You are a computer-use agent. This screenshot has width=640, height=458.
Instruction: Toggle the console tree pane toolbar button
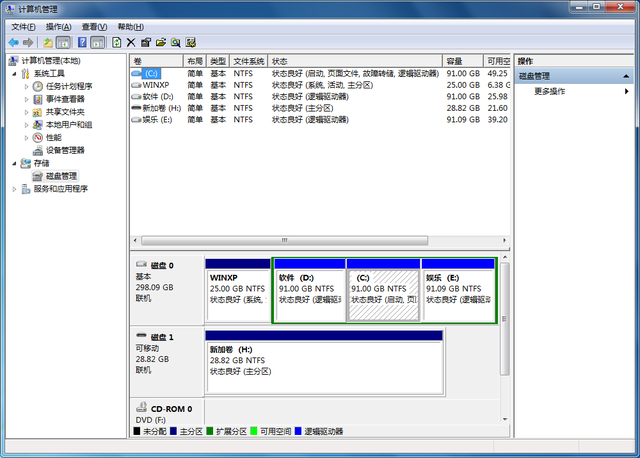coord(63,43)
